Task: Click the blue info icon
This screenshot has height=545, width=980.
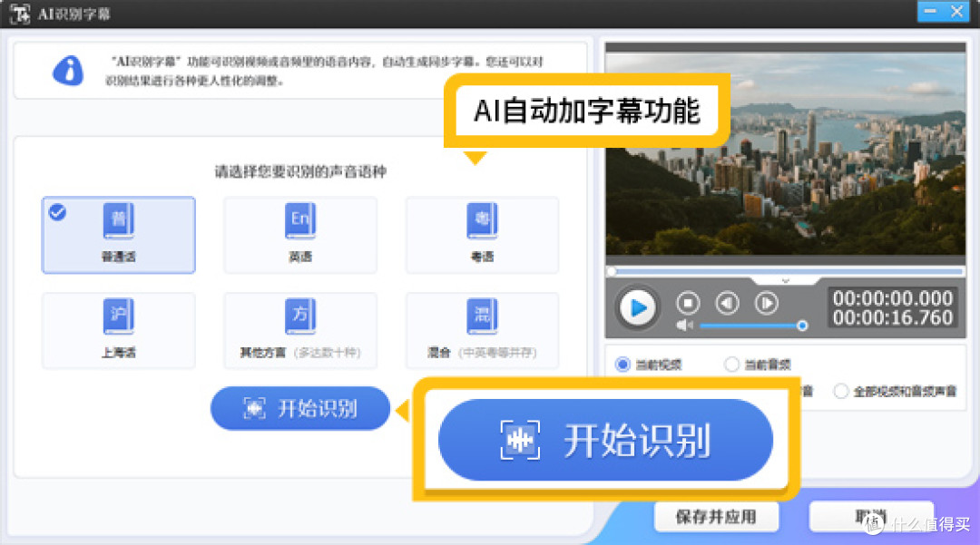Action: tap(68, 70)
